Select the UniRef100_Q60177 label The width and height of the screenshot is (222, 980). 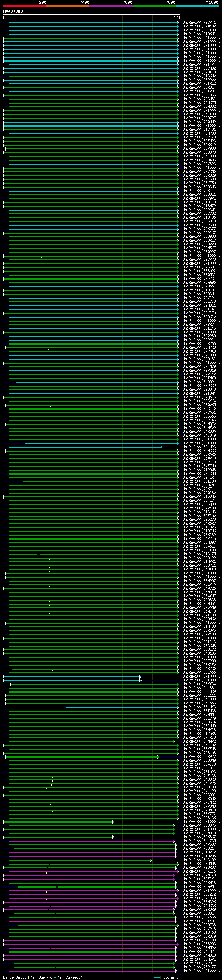(x=199, y=967)
